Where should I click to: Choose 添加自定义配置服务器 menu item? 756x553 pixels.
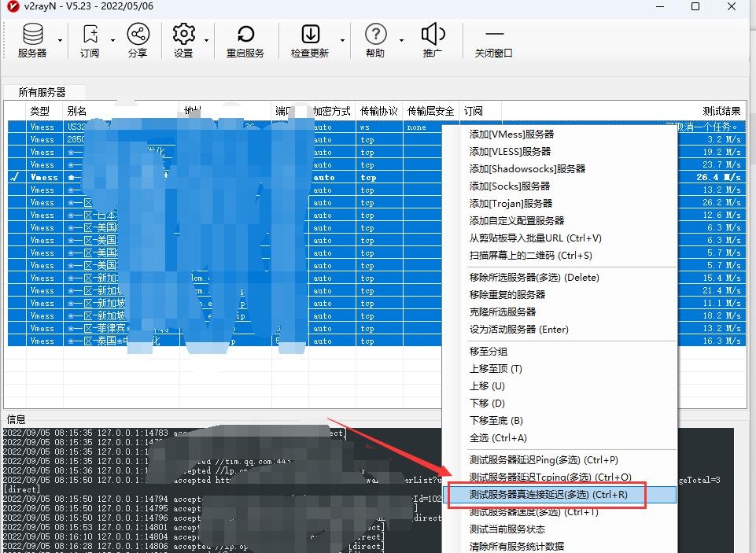(516, 221)
